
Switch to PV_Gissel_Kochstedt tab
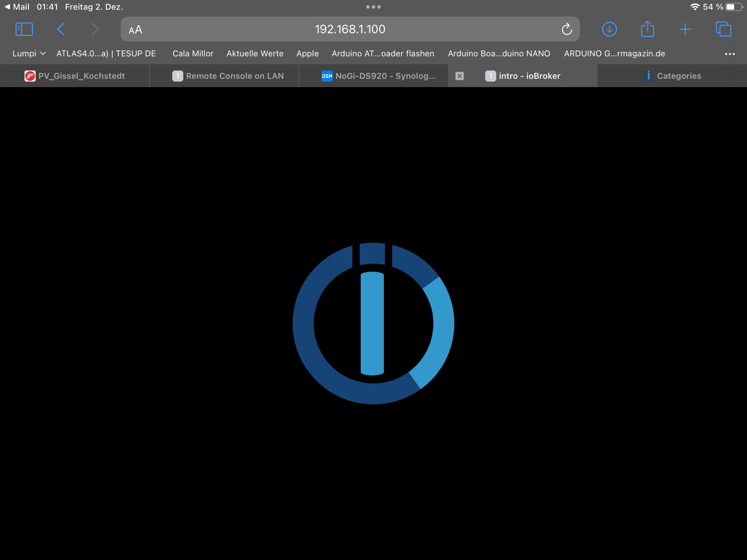click(x=75, y=76)
